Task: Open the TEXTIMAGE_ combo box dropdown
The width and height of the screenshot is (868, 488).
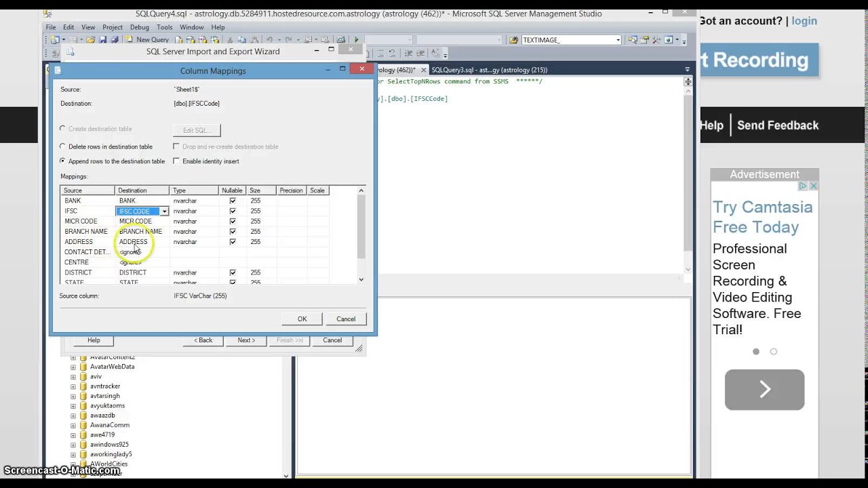Action: click(x=618, y=40)
